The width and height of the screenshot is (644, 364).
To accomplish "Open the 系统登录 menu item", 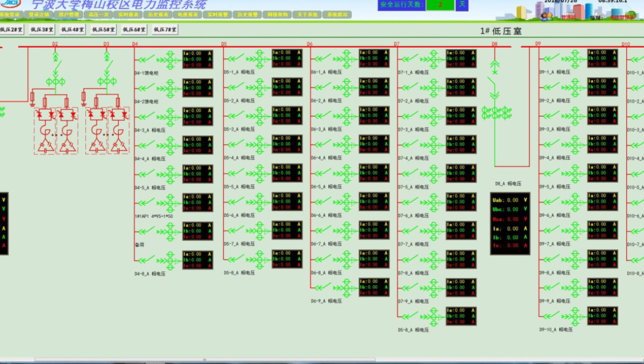I will point(11,15).
